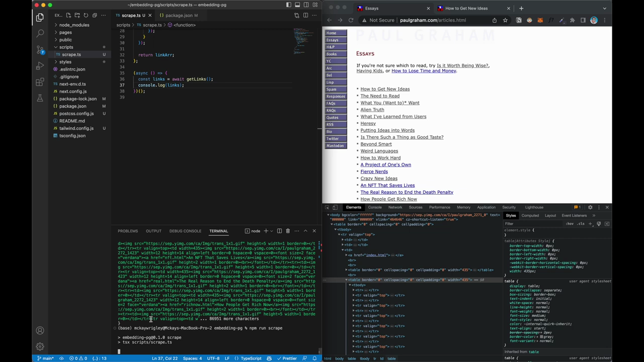Open the Manage gear in VS Code
644x362 pixels.
click(x=40, y=346)
